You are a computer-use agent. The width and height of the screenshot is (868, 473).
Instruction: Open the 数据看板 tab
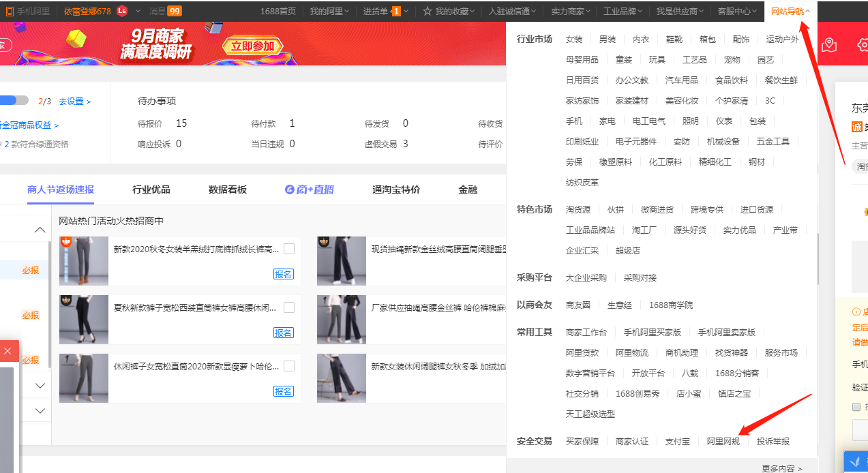[x=226, y=189]
